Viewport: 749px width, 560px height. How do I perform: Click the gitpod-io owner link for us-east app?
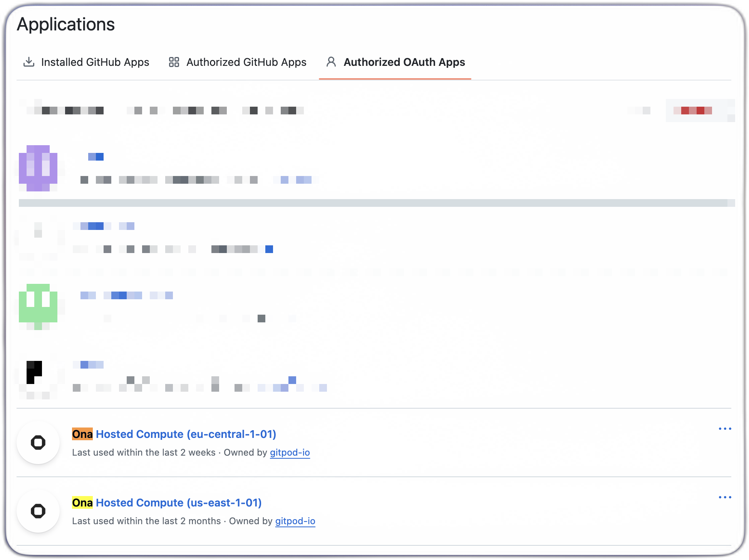pyautogui.click(x=295, y=521)
